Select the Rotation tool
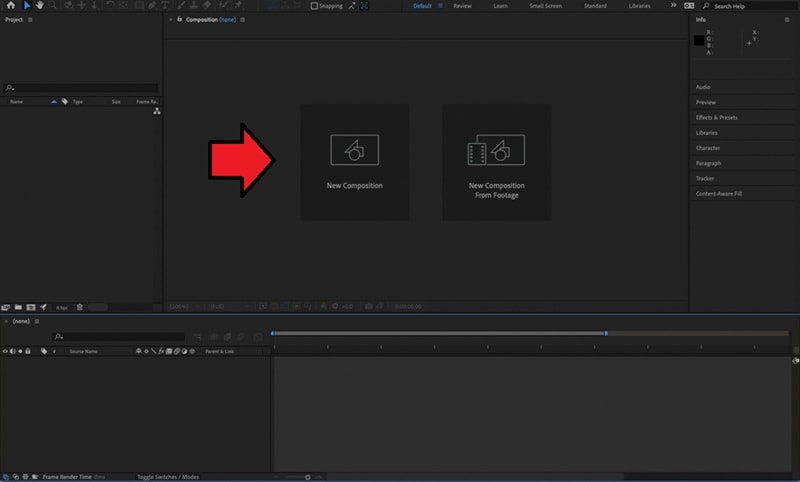The image size is (800, 482). [110, 5]
